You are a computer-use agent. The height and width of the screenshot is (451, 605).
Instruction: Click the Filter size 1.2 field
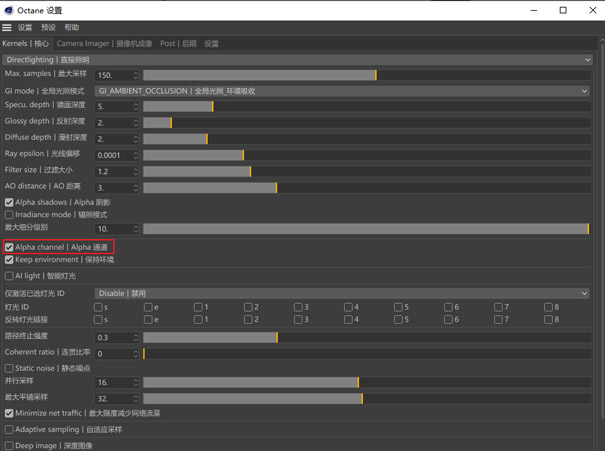(114, 171)
